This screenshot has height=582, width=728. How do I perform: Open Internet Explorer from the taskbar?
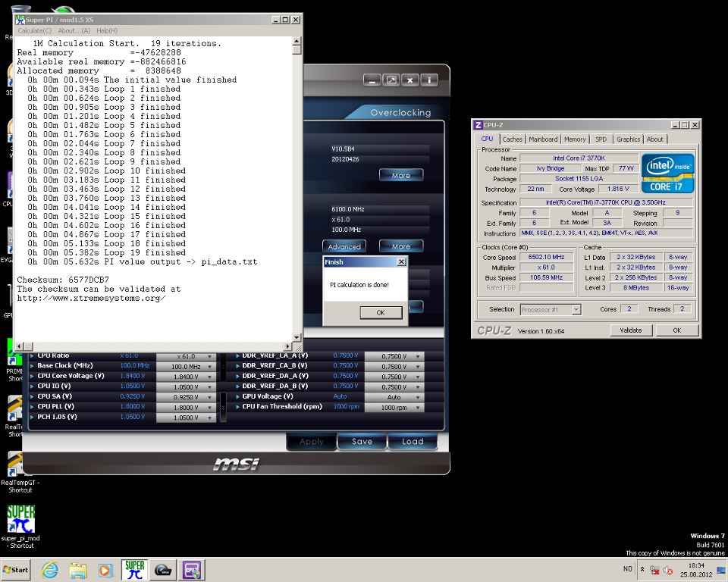[50, 570]
